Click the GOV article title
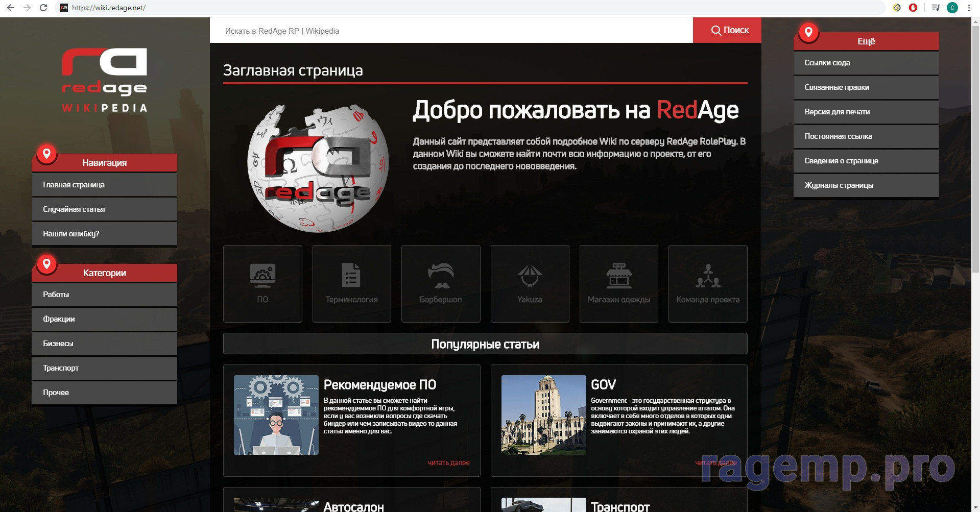Image resolution: width=980 pixels, height=512 pixels. (603, 384)
